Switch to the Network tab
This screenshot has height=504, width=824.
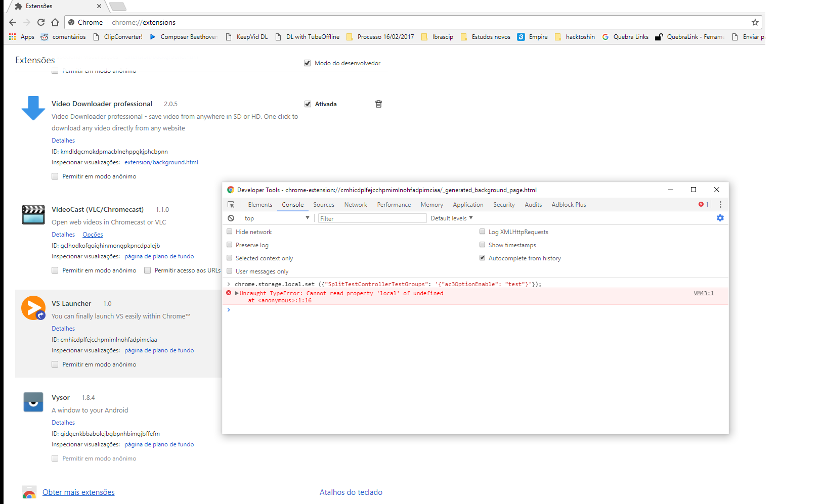point(356,205)
